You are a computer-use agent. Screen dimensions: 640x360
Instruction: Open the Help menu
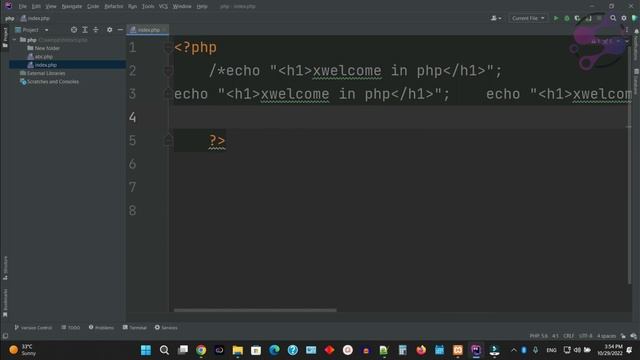pos(202,7)
